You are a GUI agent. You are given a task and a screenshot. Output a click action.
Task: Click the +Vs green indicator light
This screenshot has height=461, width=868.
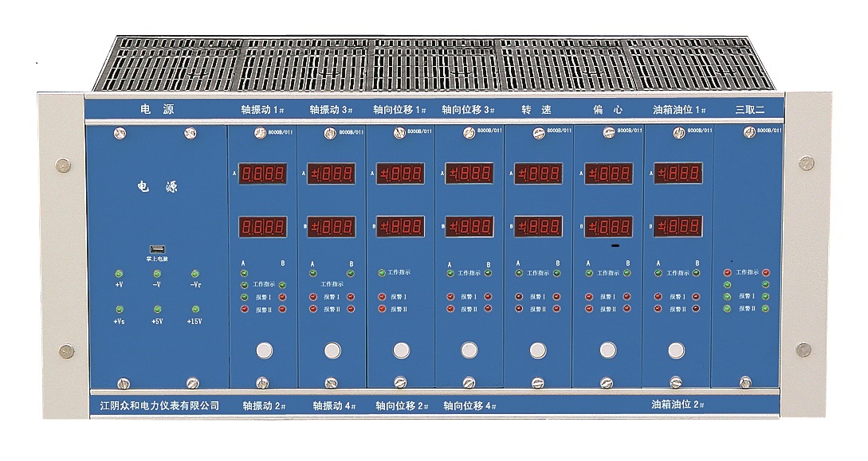119,309
